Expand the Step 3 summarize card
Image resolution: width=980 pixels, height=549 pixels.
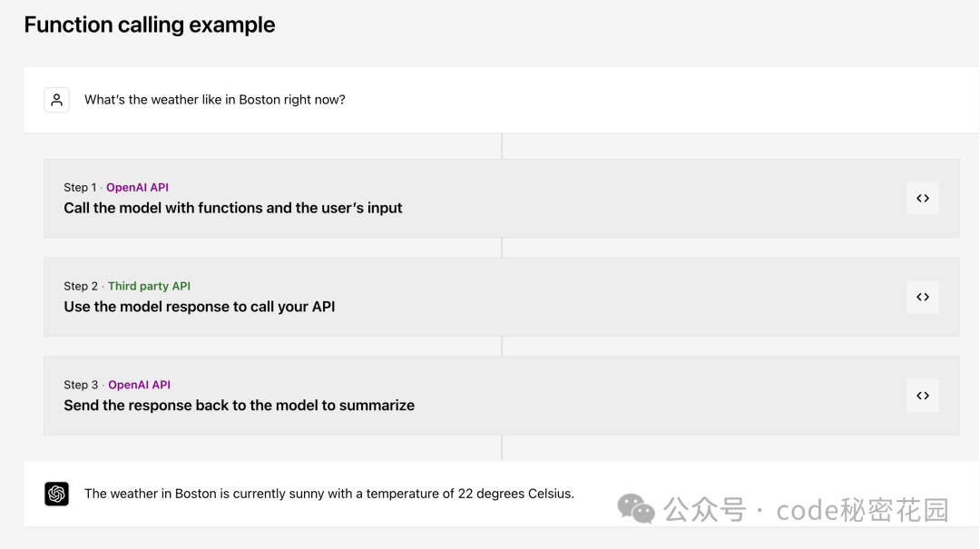point(454,396)
